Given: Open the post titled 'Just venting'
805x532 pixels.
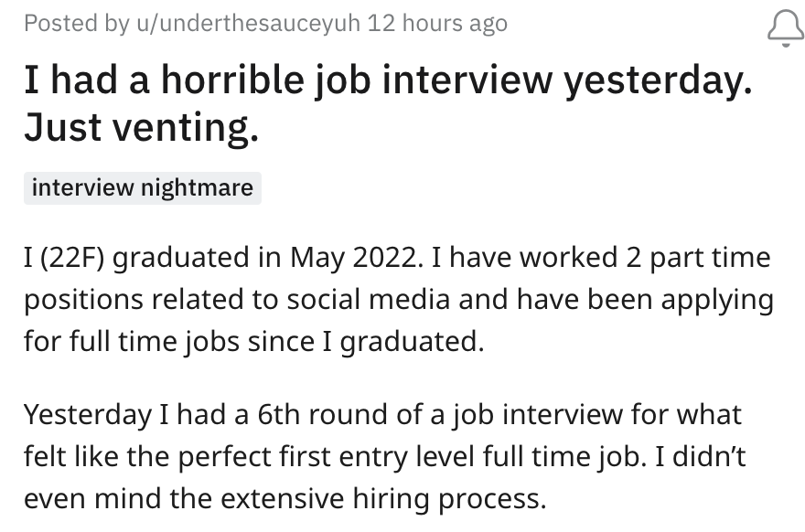Looking at the screenshot, I should [x=388, y=105].
